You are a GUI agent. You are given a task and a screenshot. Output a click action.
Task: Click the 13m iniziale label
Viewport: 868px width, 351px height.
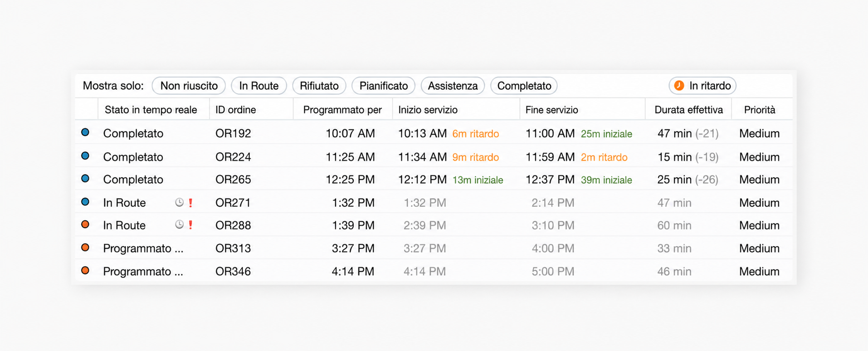[x=478, y=180]
